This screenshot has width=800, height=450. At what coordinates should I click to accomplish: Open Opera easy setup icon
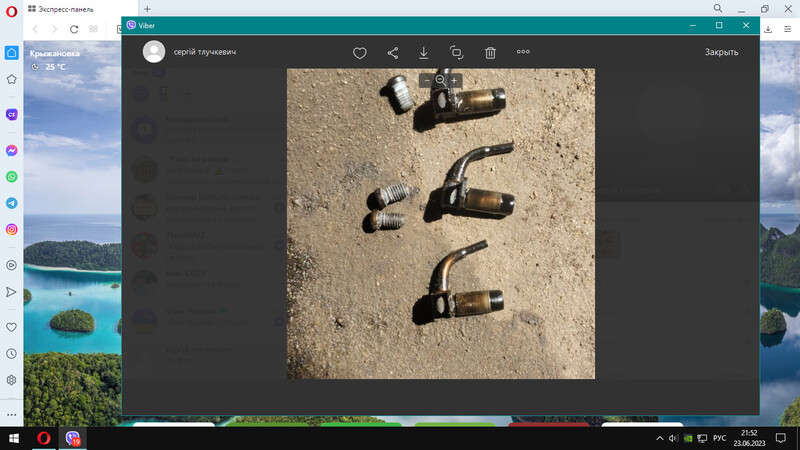[x=788, y=30]
